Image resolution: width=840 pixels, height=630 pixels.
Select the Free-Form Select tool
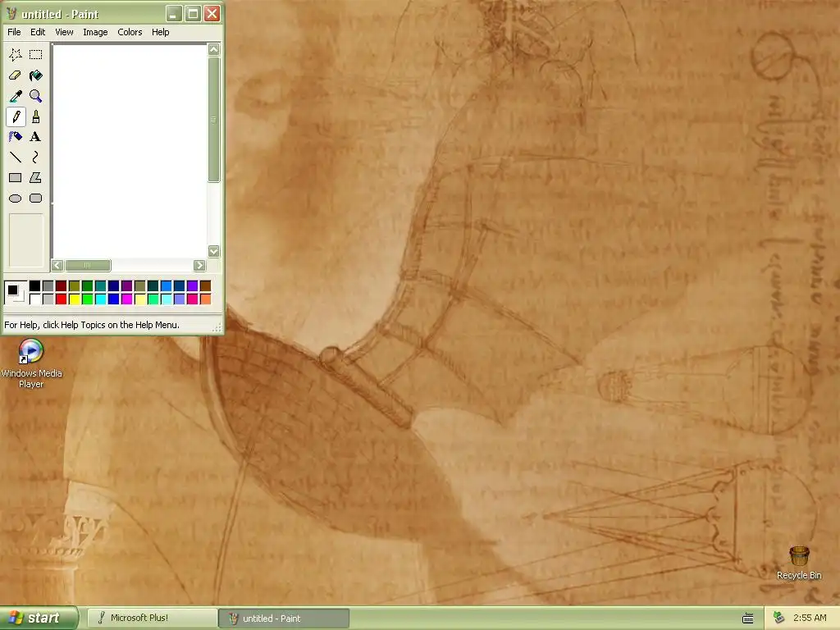(x=16, y=55)
